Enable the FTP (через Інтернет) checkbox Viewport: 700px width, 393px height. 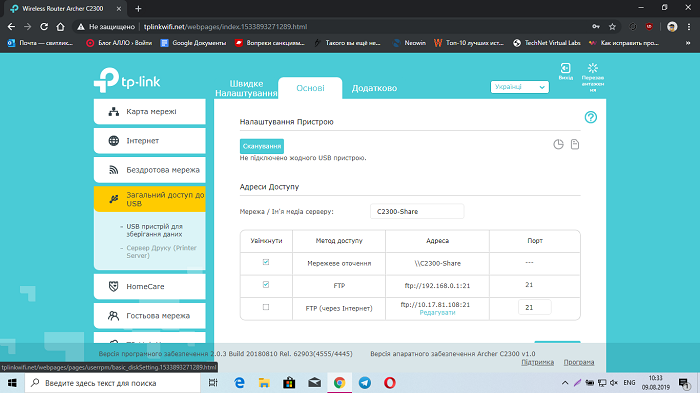[x=266, y=307]
